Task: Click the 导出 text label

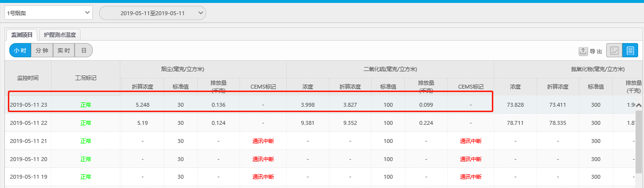Action: point(596,51)
